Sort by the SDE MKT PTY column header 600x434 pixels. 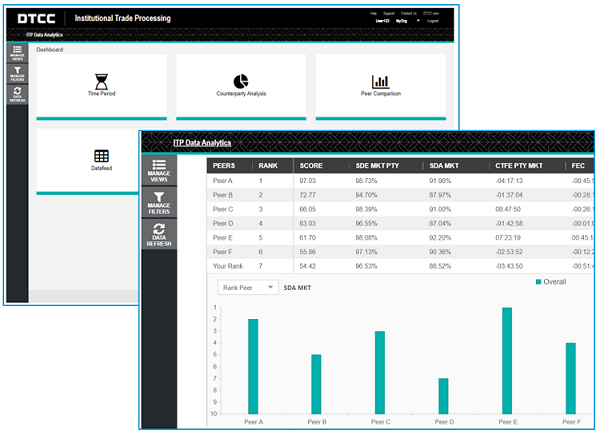pos(377,166)
